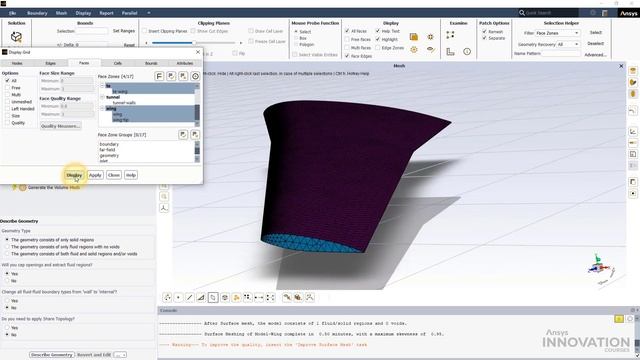Open the Mesh menu
Image resolution: width=640 pixels, height=360 pixels.
[61, 13]
